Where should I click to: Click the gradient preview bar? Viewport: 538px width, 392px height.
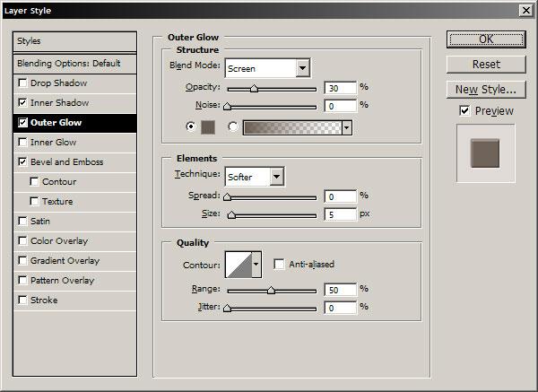coord(291,127)
